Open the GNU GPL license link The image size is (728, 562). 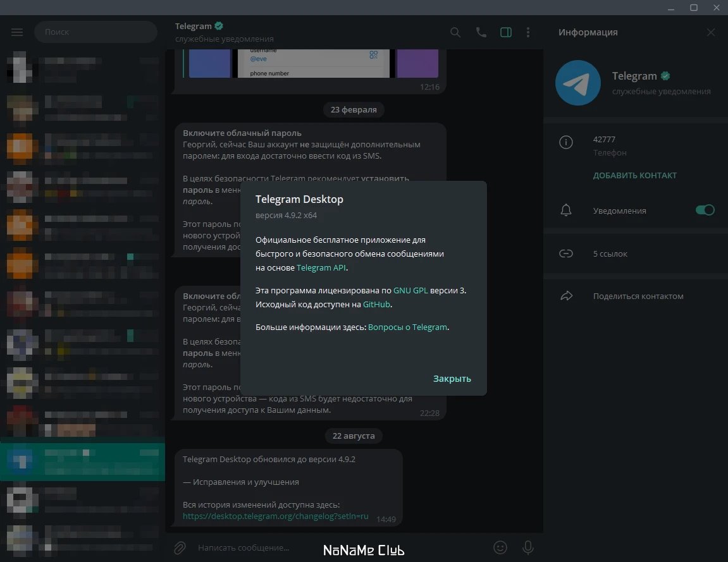pos(410,291)
